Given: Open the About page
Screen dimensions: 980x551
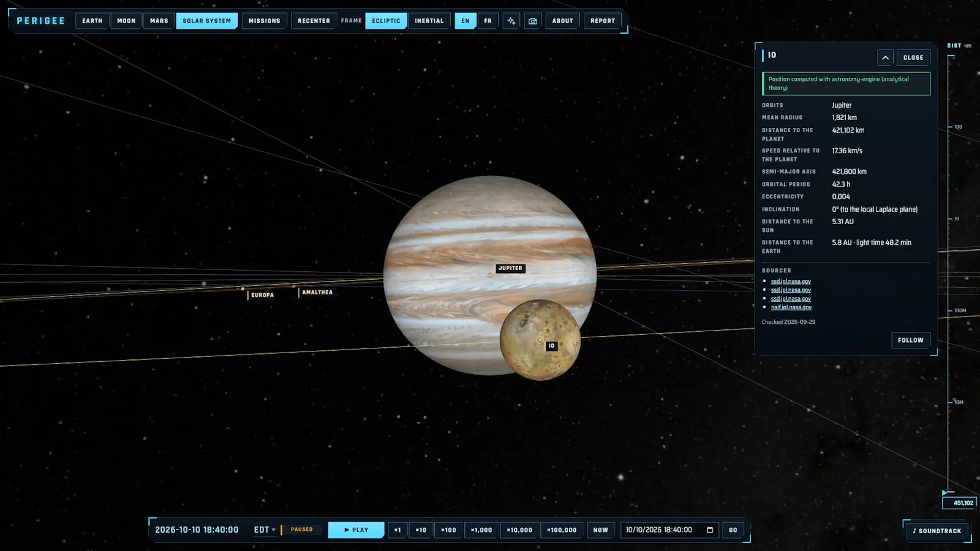Looking at the screenshot, I should coord(562,21).
